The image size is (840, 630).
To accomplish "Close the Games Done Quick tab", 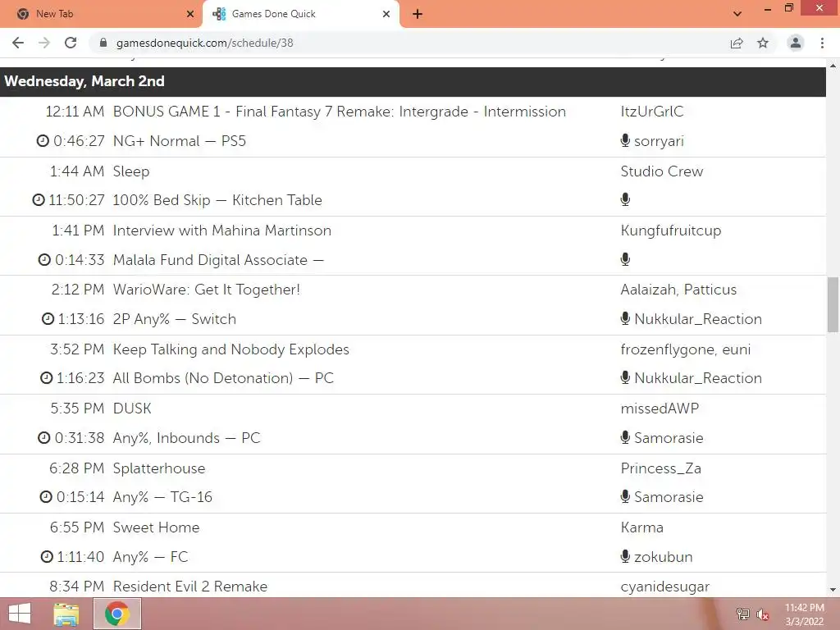I will pyautogui.click(x=386, y=14).
